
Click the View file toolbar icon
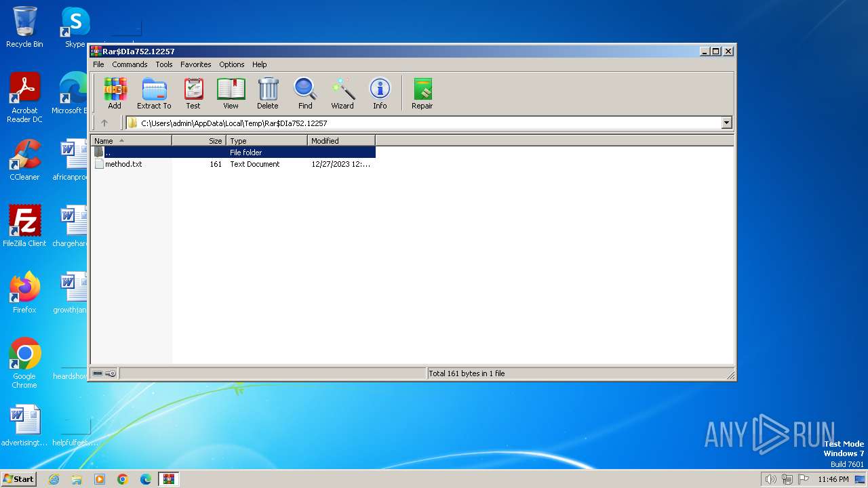(x=231, y=93)
